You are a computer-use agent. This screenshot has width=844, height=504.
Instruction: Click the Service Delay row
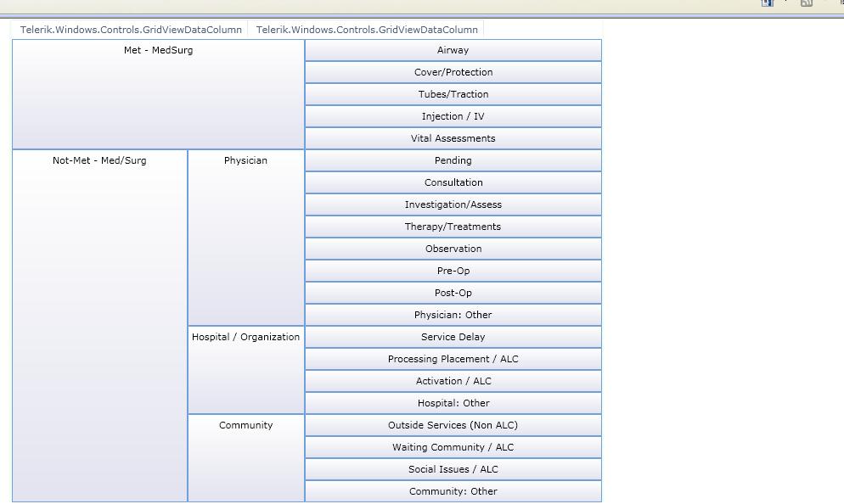[453, 337]
